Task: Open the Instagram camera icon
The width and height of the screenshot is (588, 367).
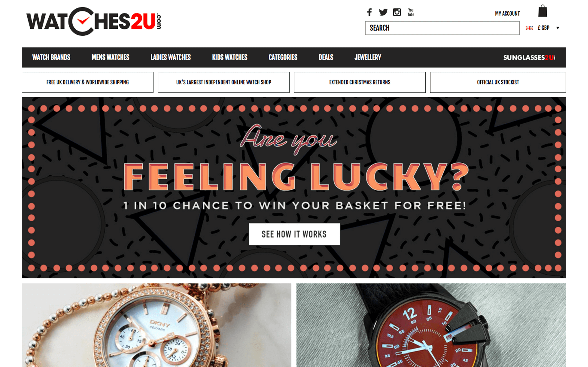Action: coord(397,12)
